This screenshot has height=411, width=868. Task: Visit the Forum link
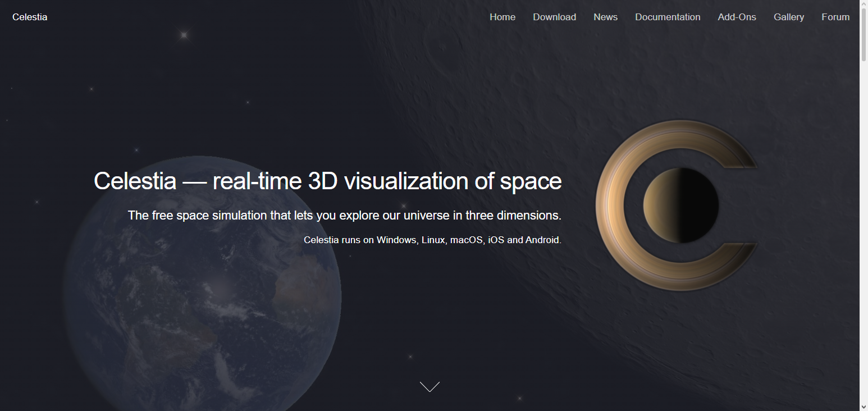[835, 17]
